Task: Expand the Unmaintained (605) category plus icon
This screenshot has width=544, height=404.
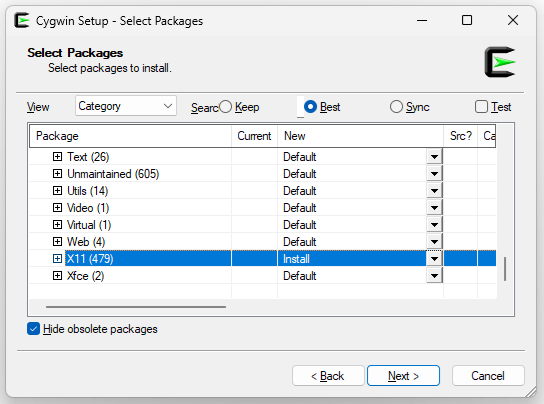Action: click(x=57, y=174)
